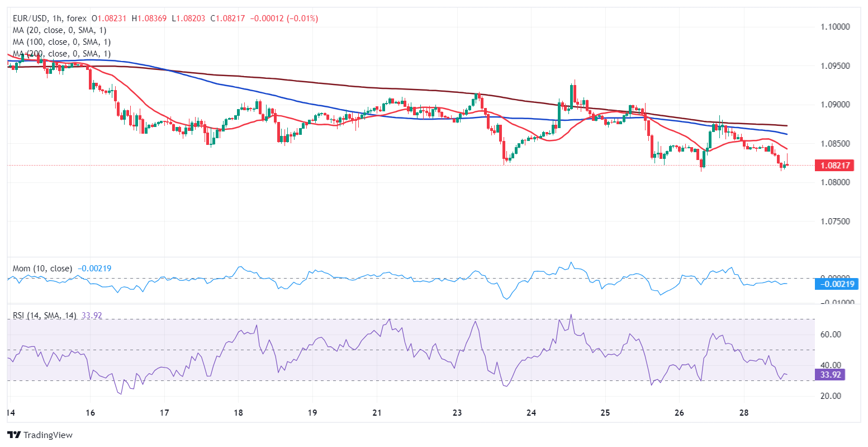Click the momentum -0.01000 axis label
This screenshot has height=447, width=868.
pos(837,303)
